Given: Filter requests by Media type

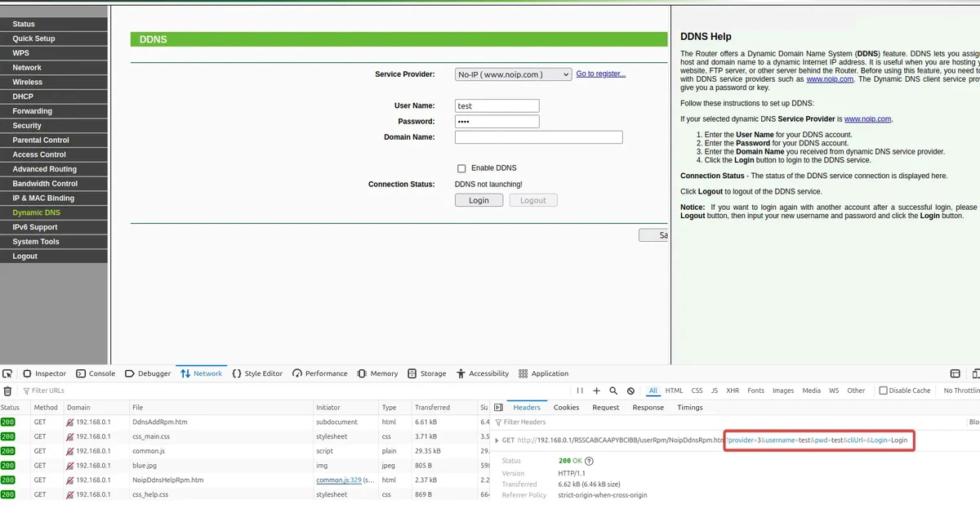Looking at the screenshot, I should (811, 391).
